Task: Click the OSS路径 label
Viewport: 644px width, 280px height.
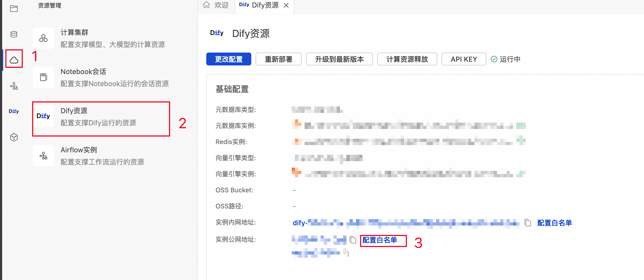Action: [x=230, y=206]
